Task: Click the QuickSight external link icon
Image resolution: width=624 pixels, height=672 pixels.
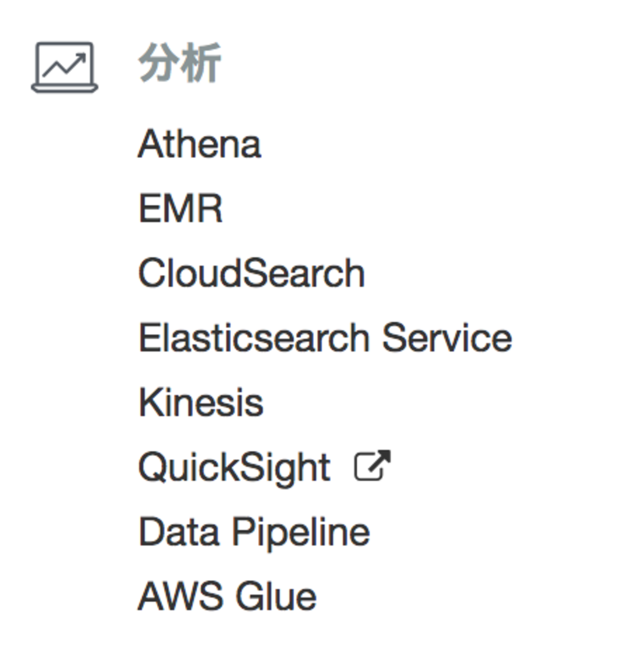Action: pyautogui.click(x=372, y=466)
